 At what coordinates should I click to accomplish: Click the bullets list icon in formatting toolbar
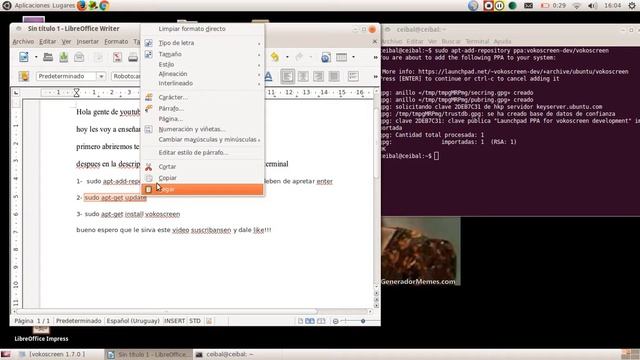(x=353, y=76)
